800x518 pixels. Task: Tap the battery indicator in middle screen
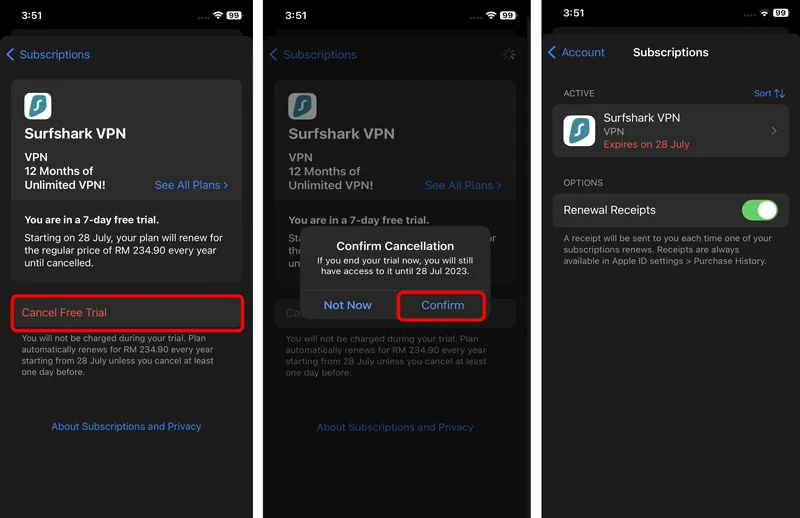(x=508, y=15)
